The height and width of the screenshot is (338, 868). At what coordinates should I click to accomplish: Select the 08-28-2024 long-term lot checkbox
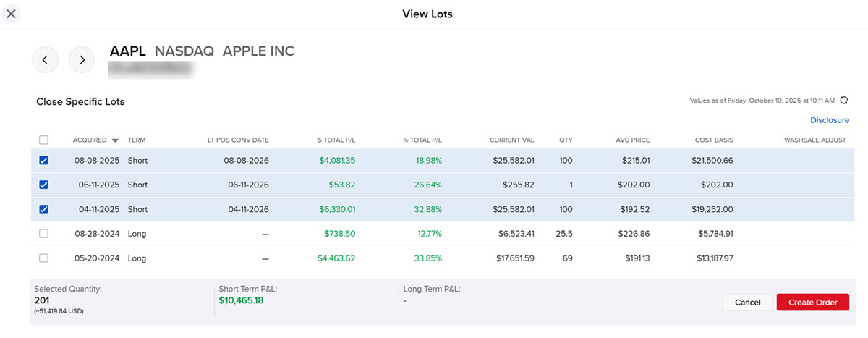point(43,234)
